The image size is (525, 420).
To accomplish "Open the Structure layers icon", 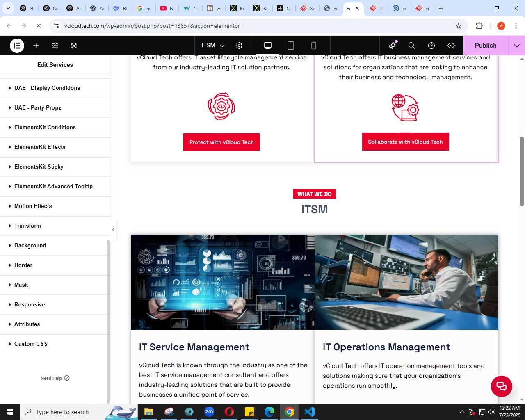I will [x=74, y=46].
